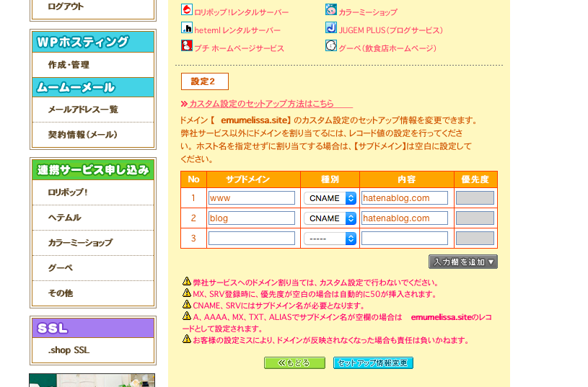
Task: Click the もどる back button
Action: point(294,363)
